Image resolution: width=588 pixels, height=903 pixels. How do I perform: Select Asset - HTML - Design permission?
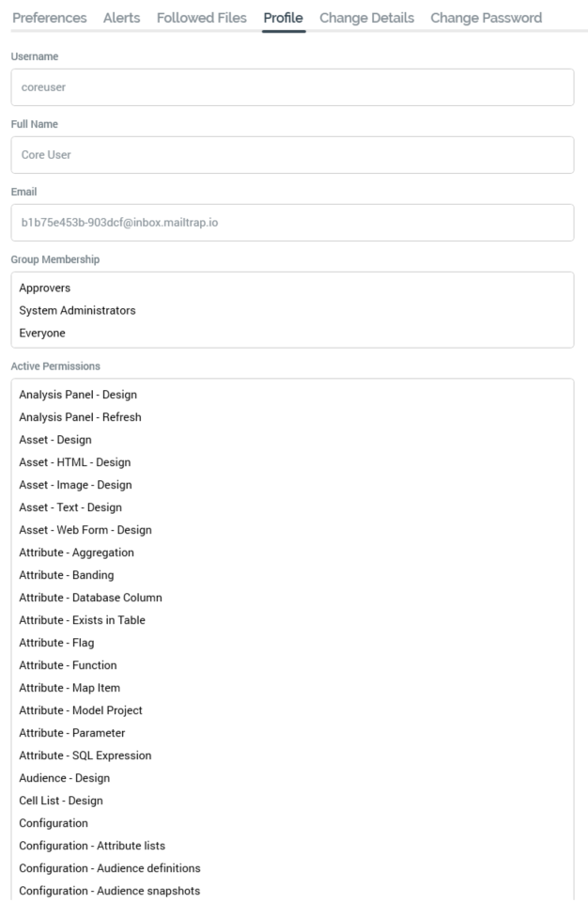click(x=75, y=462)
